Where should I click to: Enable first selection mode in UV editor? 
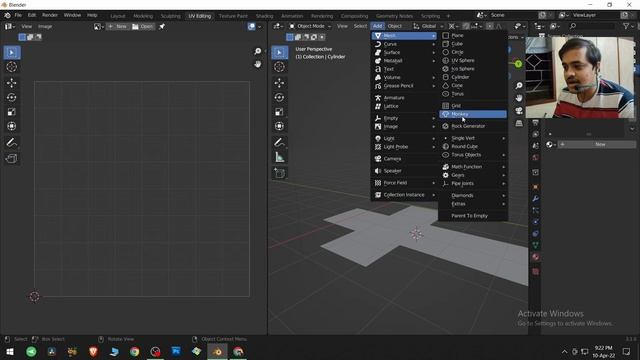coord(22,37)
